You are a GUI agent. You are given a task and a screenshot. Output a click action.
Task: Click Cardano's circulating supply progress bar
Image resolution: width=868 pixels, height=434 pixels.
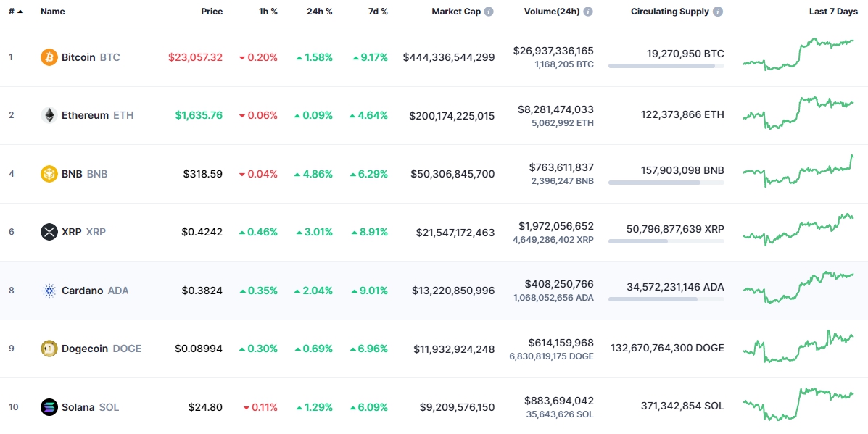point(666,299)
